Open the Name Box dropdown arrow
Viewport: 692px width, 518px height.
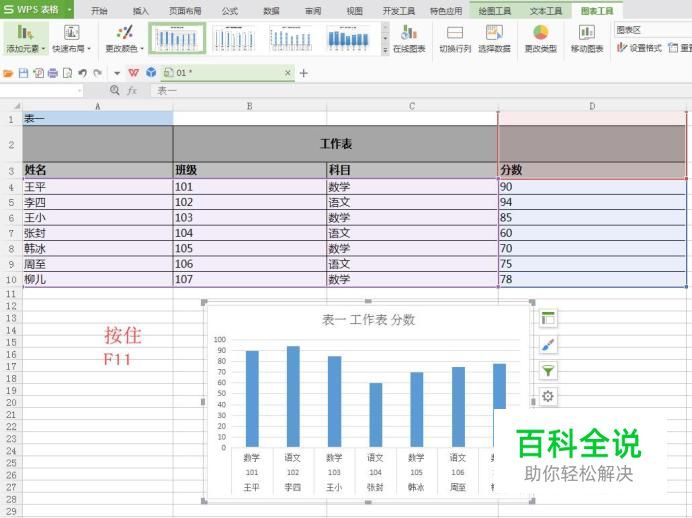tap(79, 91)
